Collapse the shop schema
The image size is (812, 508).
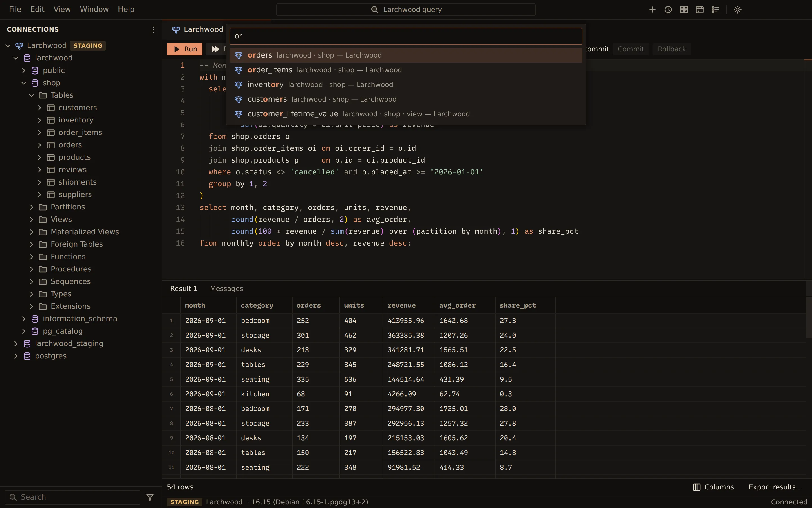(x=23, y=83)
